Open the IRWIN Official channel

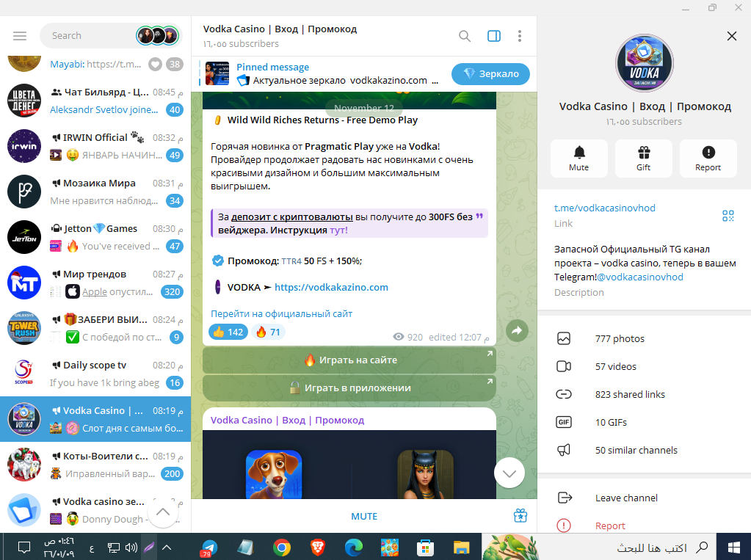click(x=95, y=146)
